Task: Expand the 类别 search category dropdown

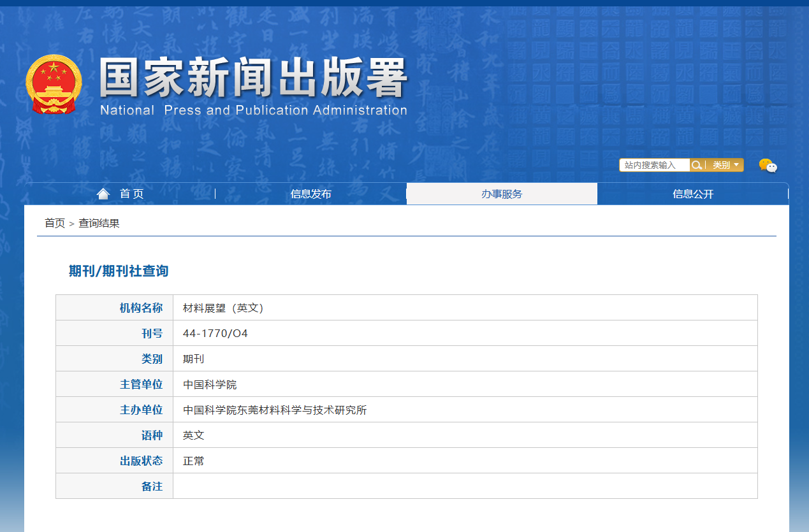Action: click(725, 165)
